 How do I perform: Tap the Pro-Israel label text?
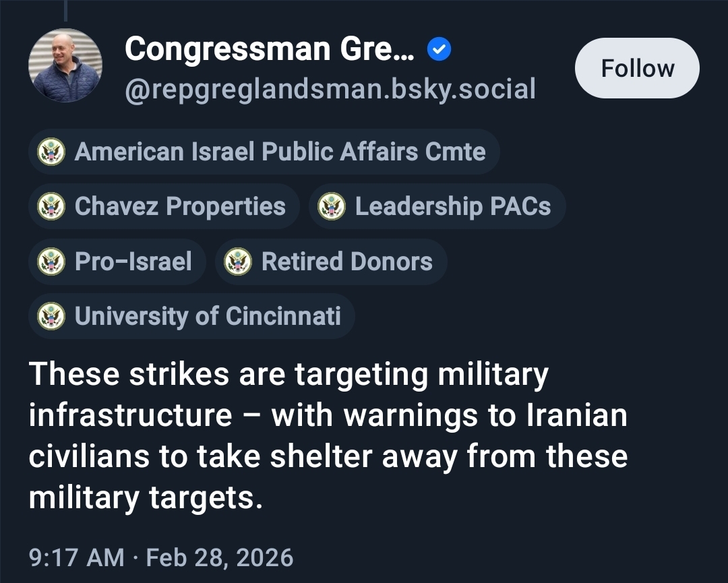(x=133, y=261)
